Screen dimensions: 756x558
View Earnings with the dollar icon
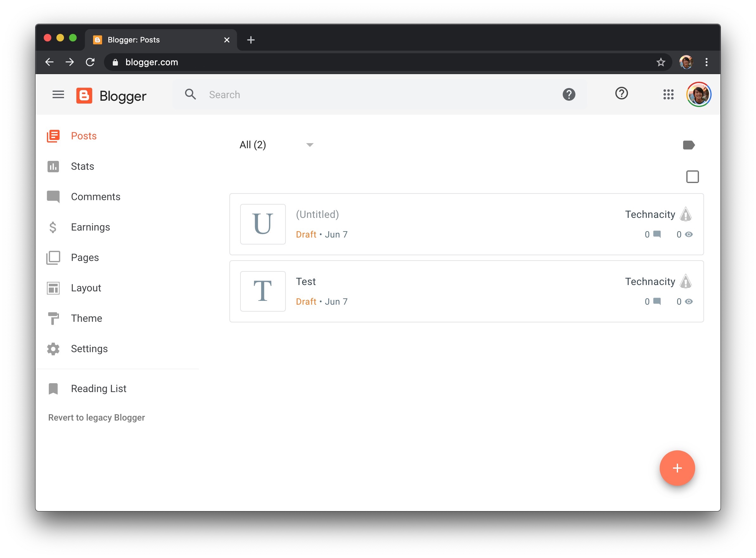pos(53,227)
